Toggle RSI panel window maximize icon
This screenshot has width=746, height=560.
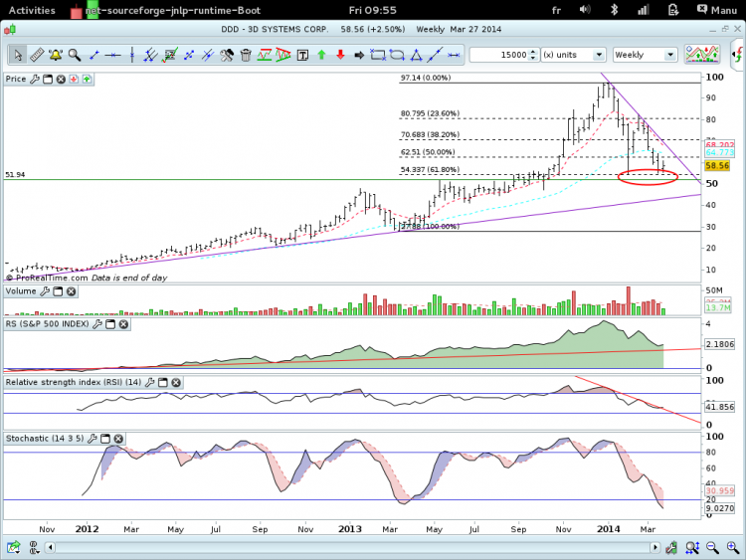pos(163,382)
